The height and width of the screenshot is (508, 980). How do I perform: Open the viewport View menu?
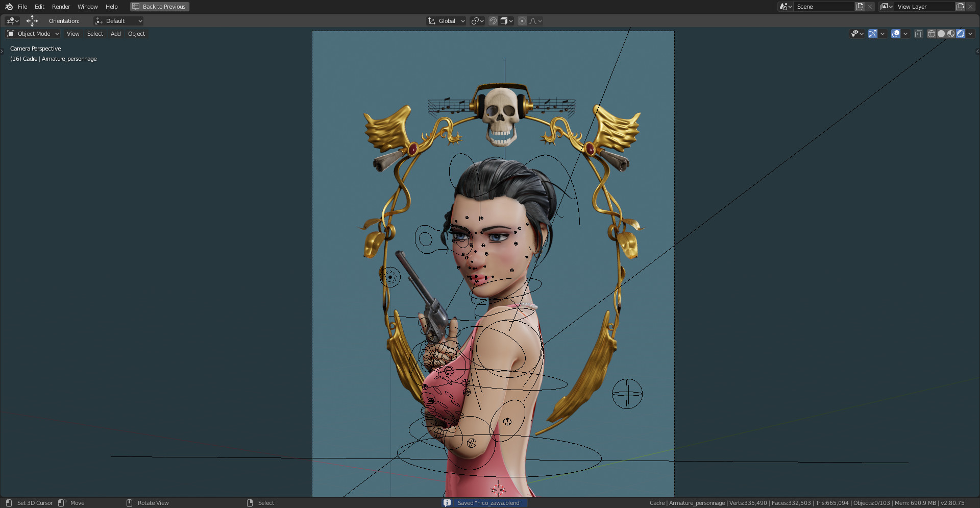pos(73,34)
